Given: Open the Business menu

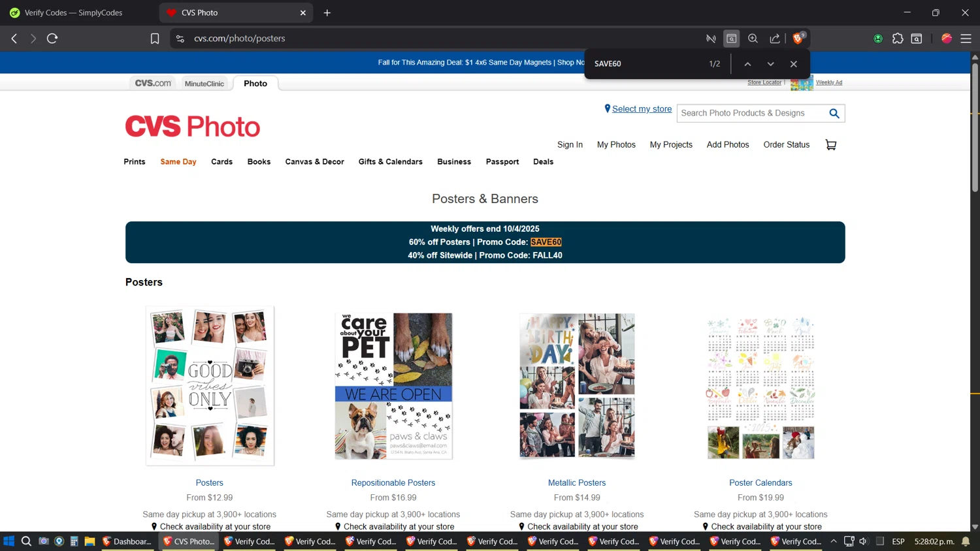Looking at the screenshot, I should (454, 162).
